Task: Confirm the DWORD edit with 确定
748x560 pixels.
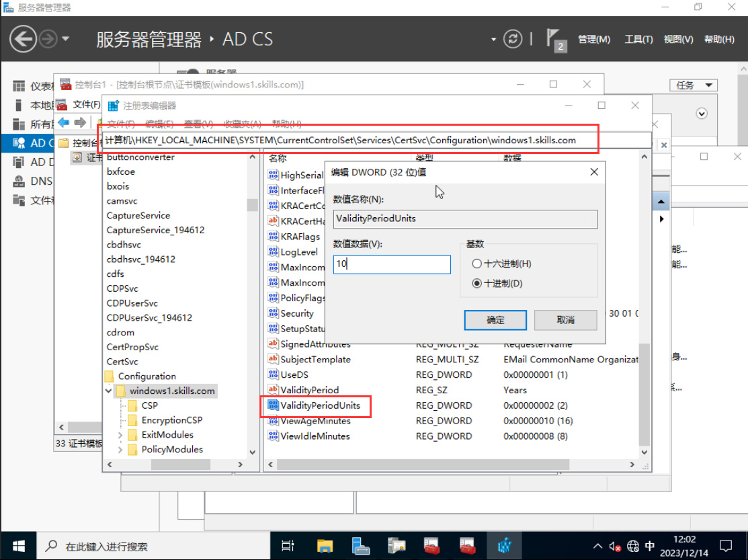Action: pos(495,320)
